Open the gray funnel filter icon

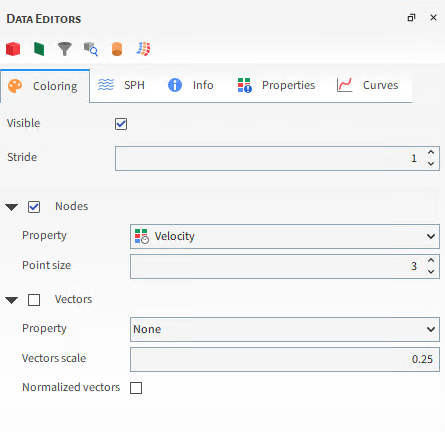[x=65, y=49]
